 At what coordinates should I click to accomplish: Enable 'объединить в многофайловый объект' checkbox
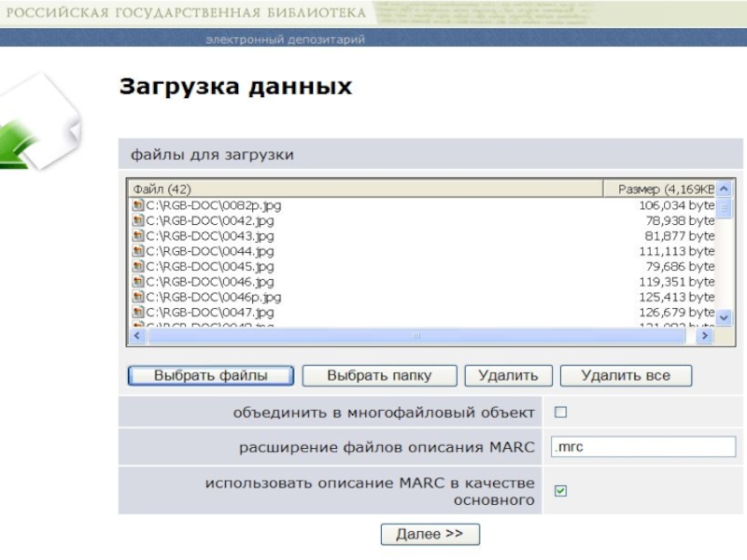point(561,412)
